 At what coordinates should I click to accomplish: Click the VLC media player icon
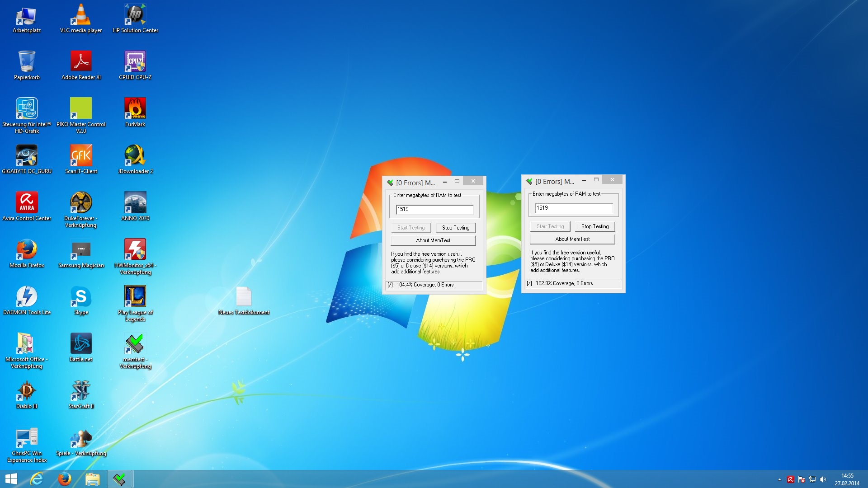tap(81, 14)
